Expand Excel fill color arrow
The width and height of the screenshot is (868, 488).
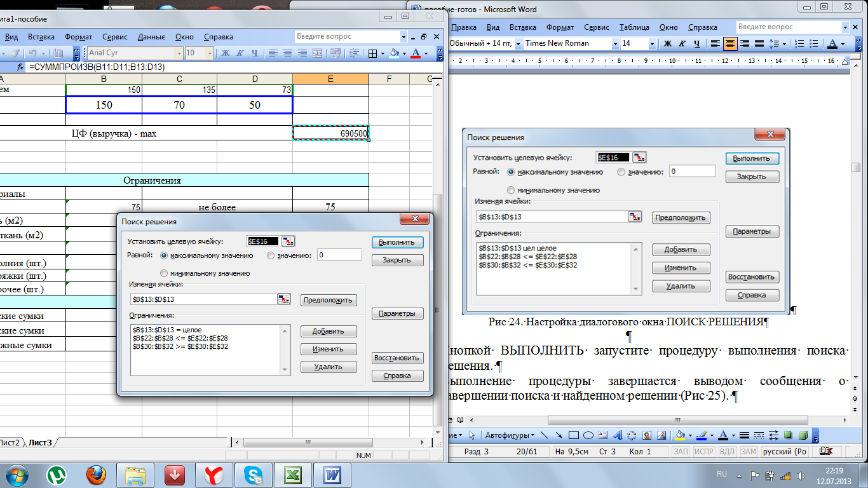click(404, 53)
